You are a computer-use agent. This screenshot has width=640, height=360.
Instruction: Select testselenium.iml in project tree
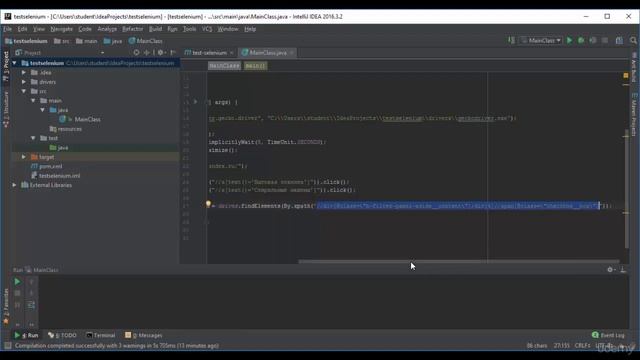56,176
